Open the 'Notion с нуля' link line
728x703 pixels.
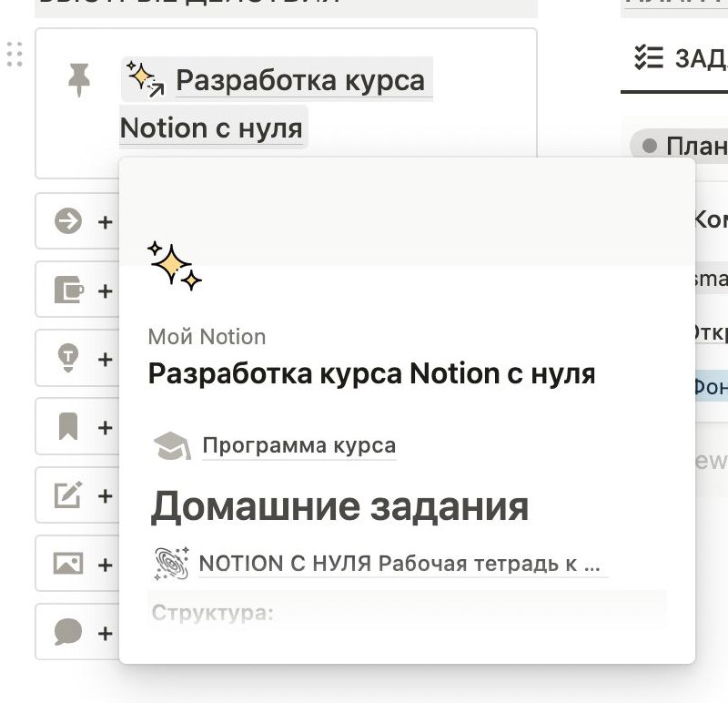click(211, 127)
